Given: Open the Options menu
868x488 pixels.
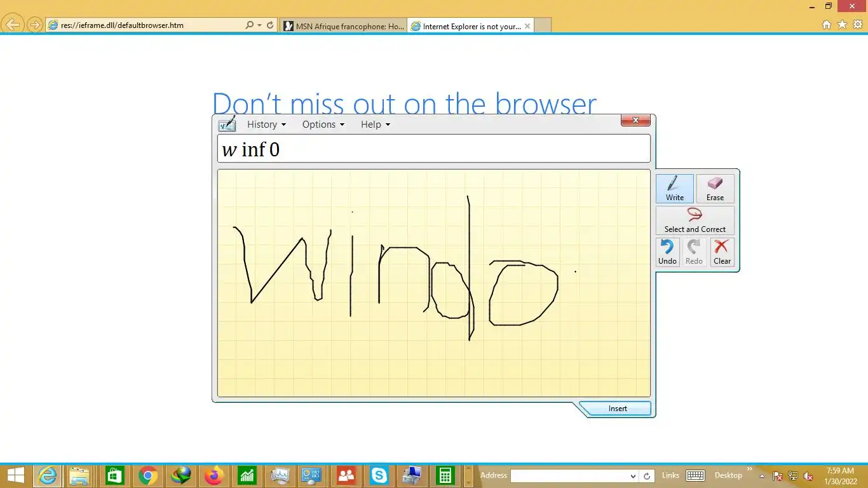Looking at the screenshot, I should click(323, 125).
